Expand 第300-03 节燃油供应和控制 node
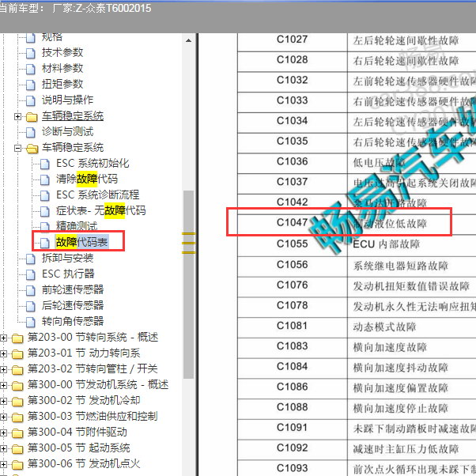The height and width of the screenshot is (476, 476). click(3, 417)
